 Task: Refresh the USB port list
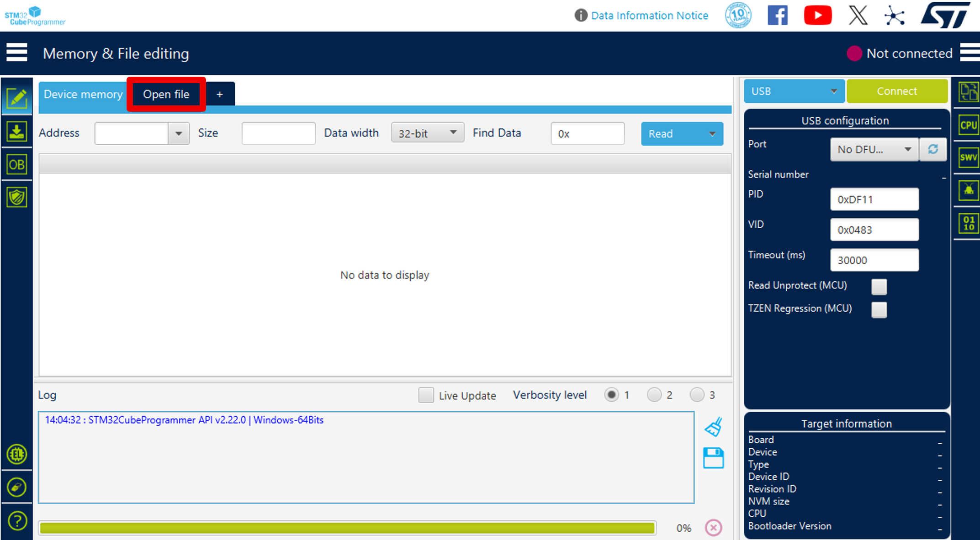click(933, 149)
